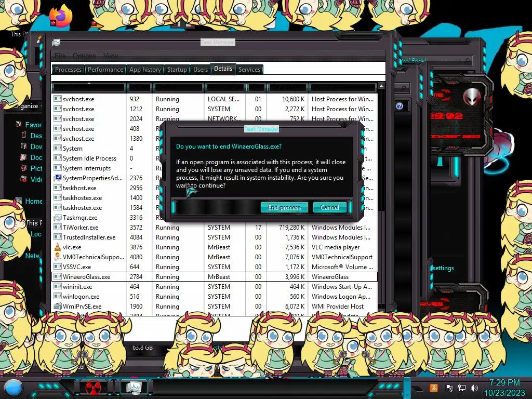Viewport: 532px width, 399px height.
Task: Open the Start orb
Action: pos(12,388)
